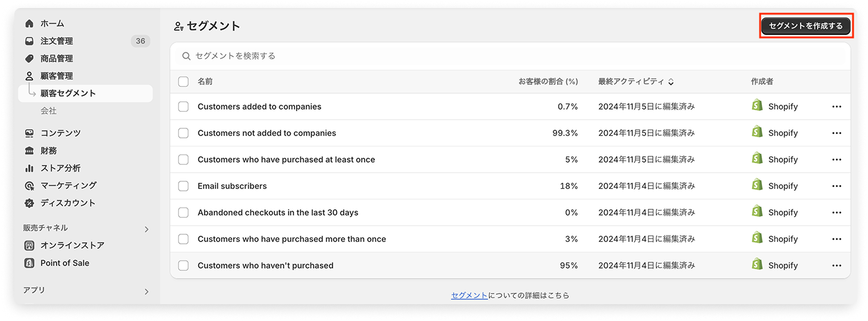Screen dimensions: 868x321
Task: Open three-dot menu for Email subscribers row
Action: coord(837,186)
